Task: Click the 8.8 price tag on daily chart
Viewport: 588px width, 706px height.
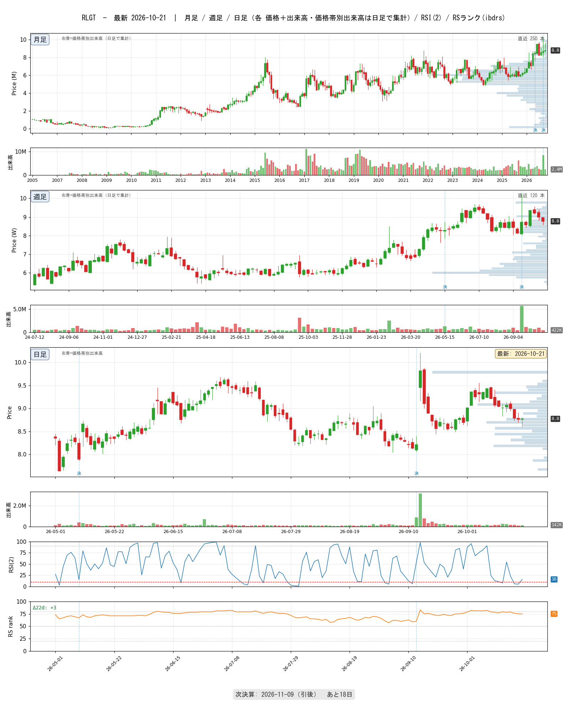Action: coord(555,419)
